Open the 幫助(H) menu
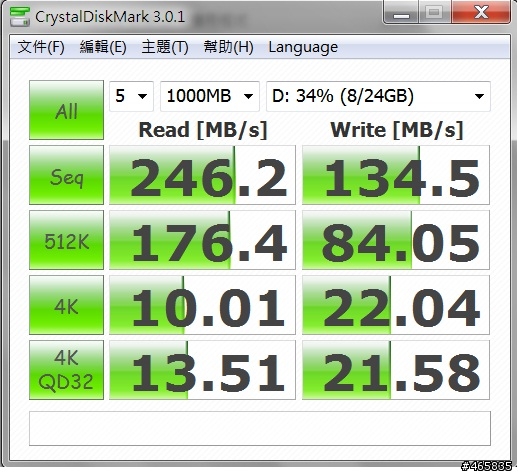Screen dimensions: 518x474 tap(228, 47)
